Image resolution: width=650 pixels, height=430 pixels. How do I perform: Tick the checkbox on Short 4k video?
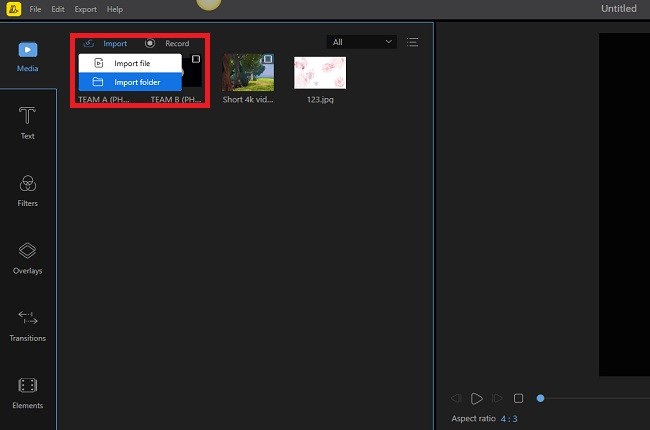(x=268, y=59)
